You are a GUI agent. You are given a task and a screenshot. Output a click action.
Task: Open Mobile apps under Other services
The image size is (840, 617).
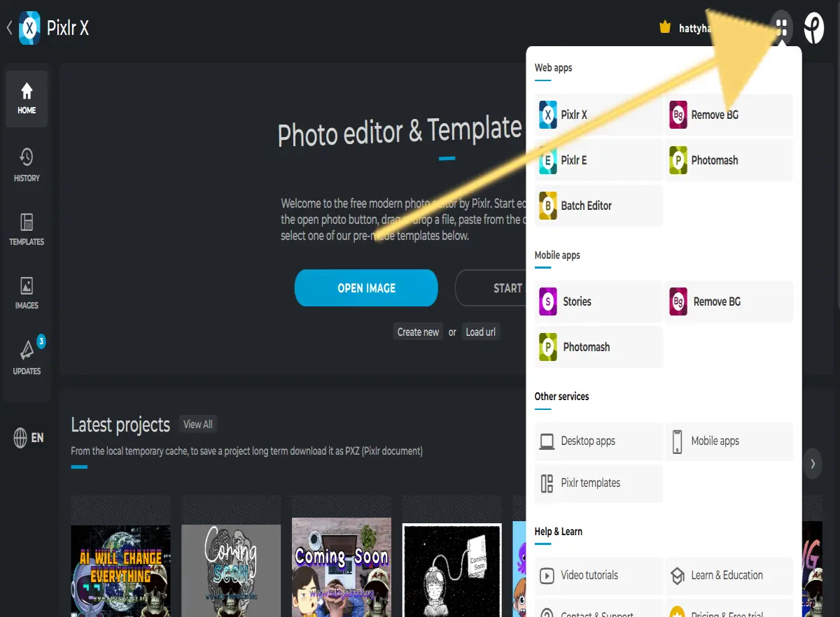coord(729,441)
